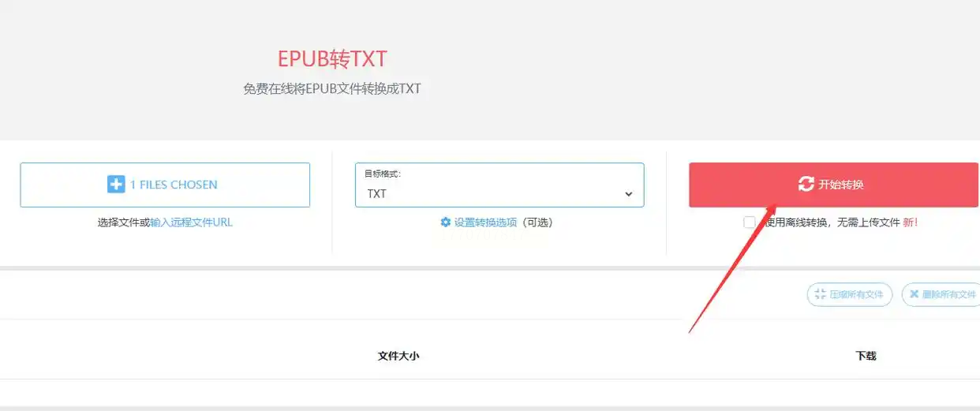Start conversion with the red 开始转换 button
This screenshot has width=980, height=411.
pyautogui.click(x=833, y=185)
